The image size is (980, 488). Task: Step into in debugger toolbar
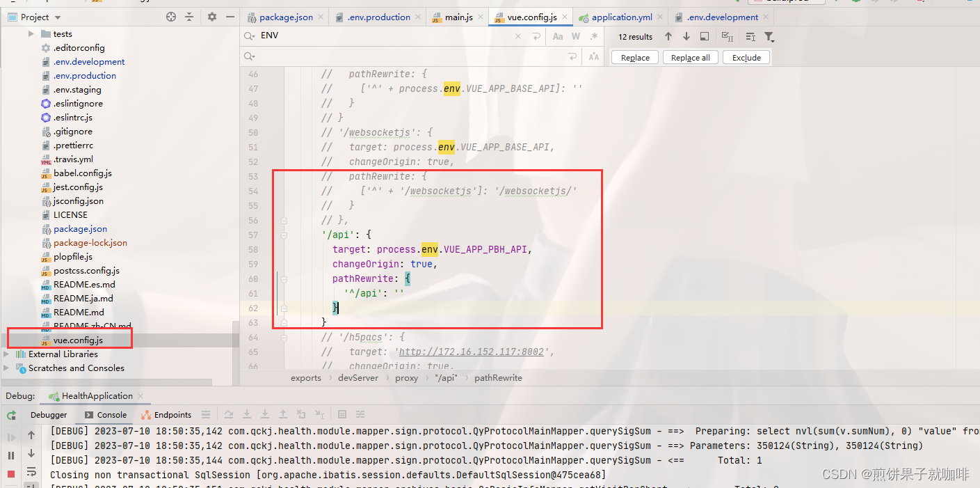246,415
